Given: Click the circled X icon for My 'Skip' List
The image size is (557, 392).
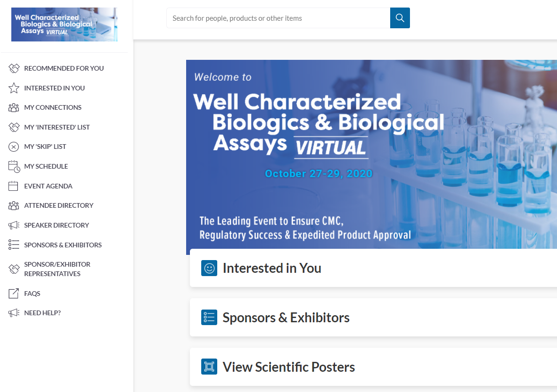Looking at the screenshot, I should [x=14, y=147].
